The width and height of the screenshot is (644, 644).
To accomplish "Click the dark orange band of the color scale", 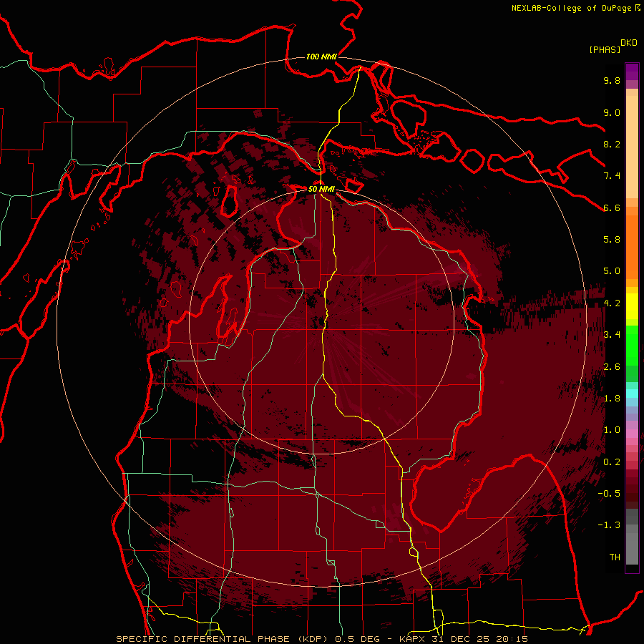I will click(x=632, y=248).
